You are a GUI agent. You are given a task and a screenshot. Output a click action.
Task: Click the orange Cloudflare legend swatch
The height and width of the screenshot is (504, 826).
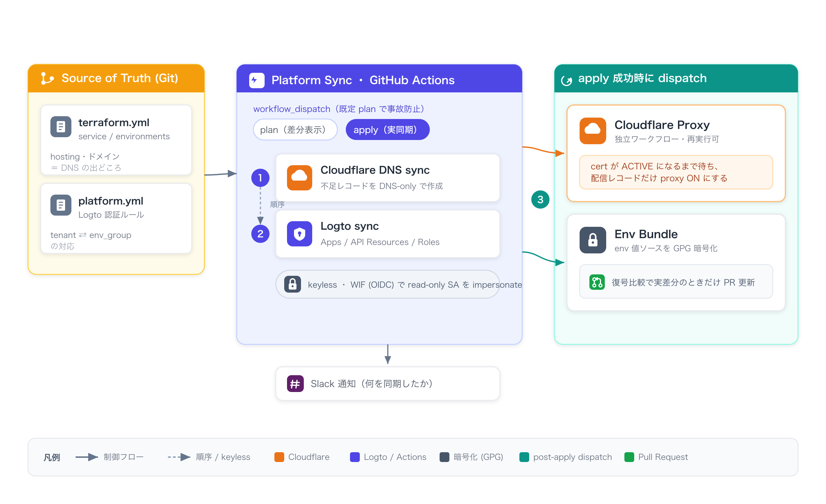[x=279, y=457]
